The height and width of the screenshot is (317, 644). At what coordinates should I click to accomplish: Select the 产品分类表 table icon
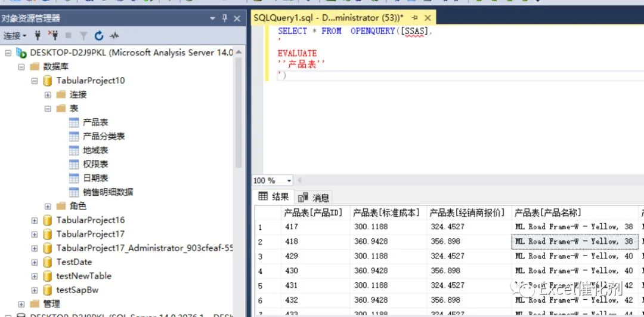click(x=74, y=137)
